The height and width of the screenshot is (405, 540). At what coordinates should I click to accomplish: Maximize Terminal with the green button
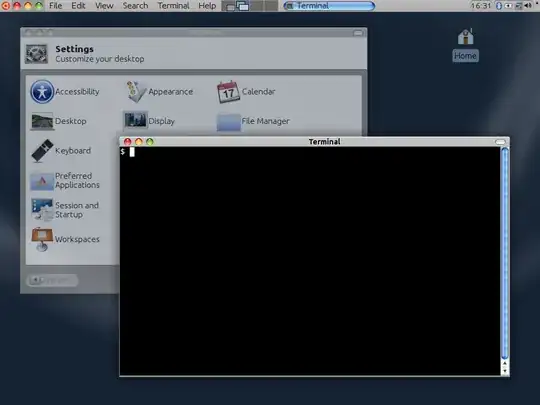pos(150,142)
